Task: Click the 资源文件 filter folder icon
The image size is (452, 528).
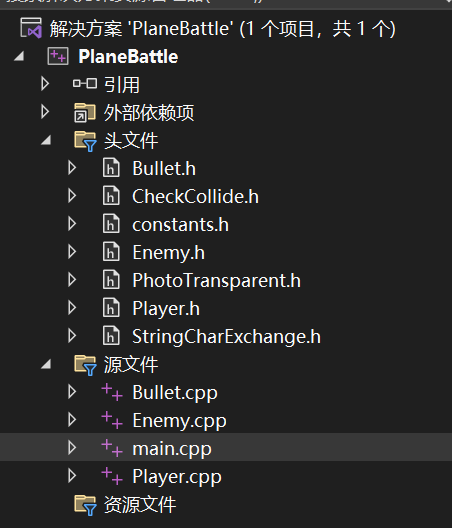Action: click(86, 505)
